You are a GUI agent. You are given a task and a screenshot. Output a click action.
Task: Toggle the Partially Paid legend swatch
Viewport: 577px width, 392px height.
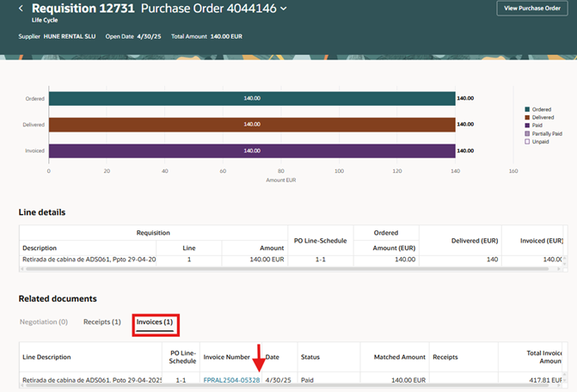point(527,133)
